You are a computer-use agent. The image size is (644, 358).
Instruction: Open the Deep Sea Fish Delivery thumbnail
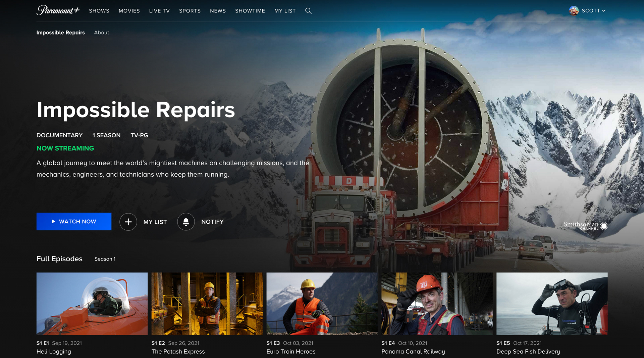click(552, 304)
